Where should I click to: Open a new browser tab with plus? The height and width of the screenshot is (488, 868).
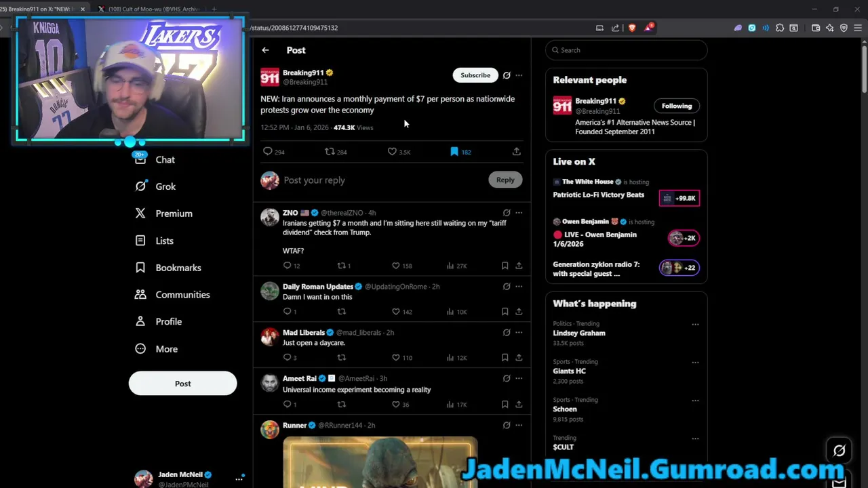[x=214, y=9]
